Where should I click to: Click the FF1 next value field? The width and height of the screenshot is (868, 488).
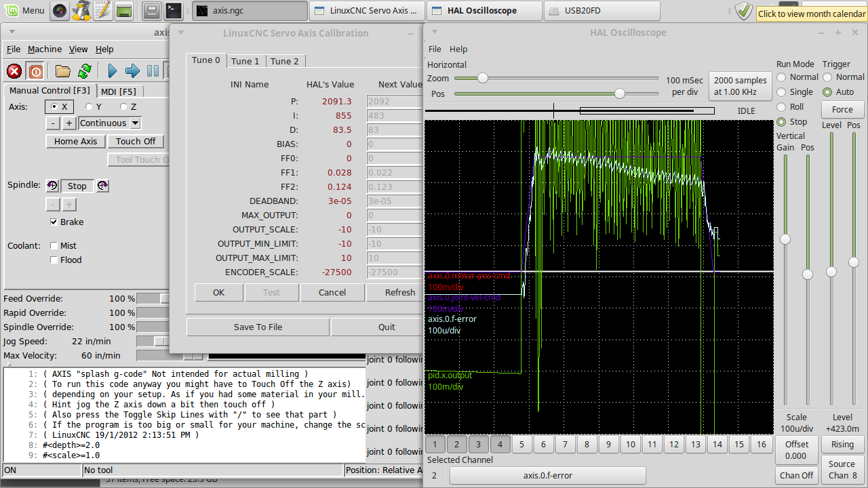(x=393, y=173)
